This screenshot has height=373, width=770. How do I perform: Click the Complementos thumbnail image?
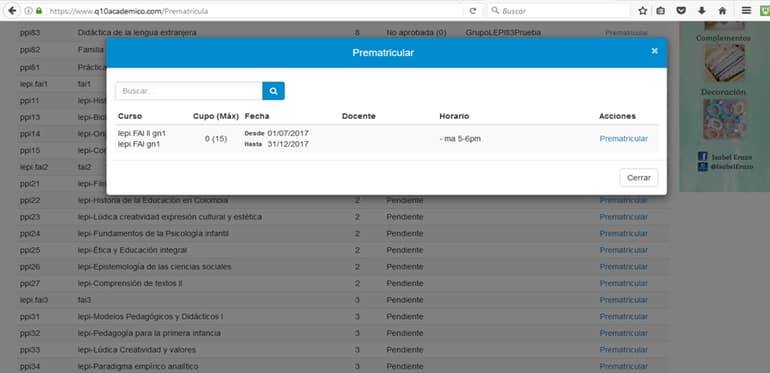tap(724, 63)
